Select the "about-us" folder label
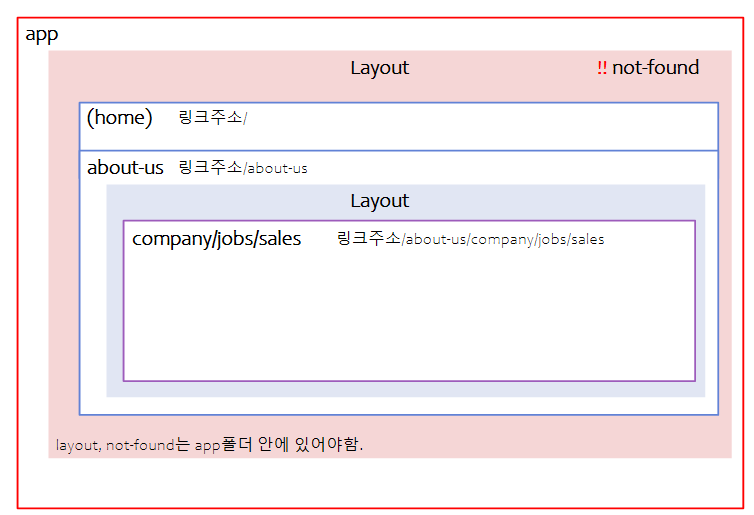This screenshot has height=515, width=754. (x=125, y=167)
